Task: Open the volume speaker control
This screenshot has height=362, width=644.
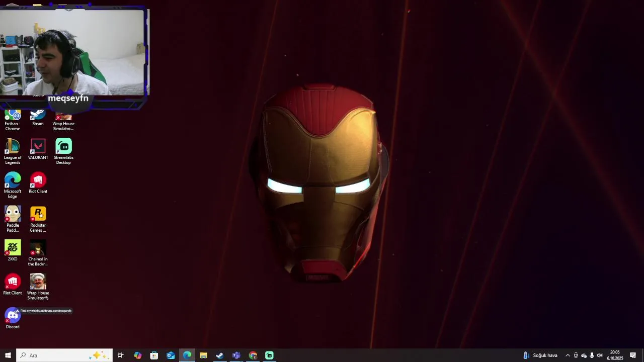Action: [x=599, y=355]
